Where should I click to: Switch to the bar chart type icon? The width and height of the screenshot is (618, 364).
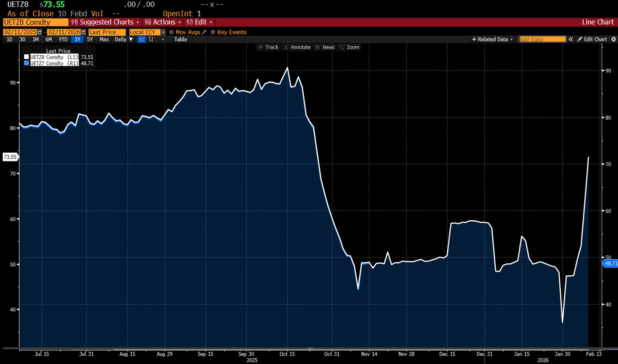151,39
